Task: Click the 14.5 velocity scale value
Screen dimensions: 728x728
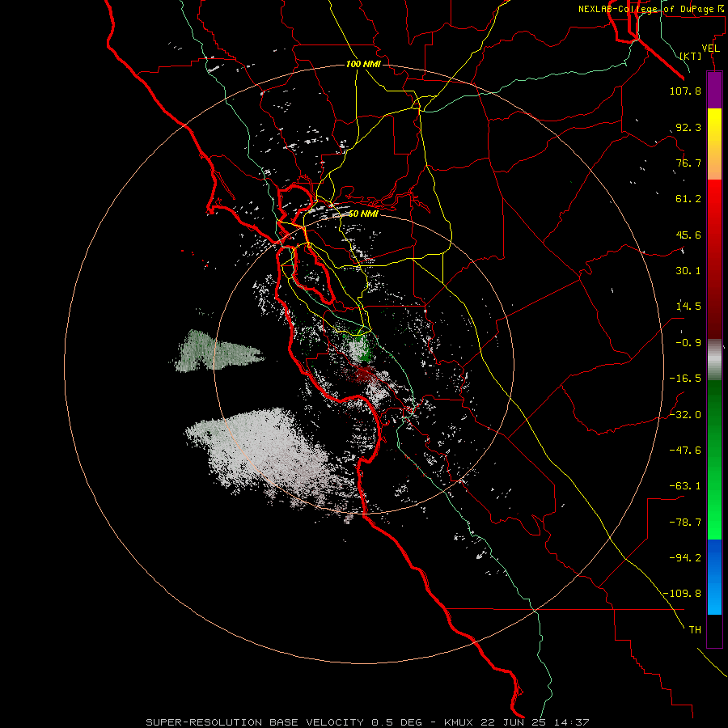Action: point(688,307)
